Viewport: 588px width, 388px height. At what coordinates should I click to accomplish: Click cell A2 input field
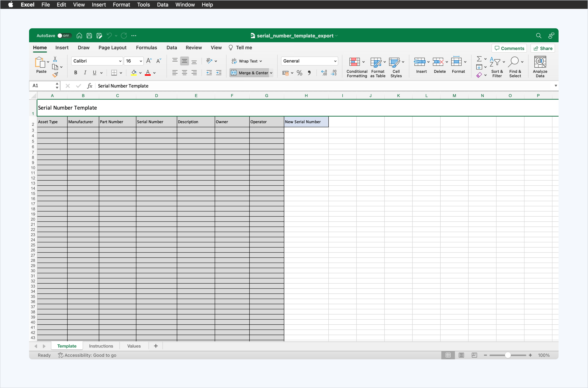pyautogui.click(x=52, y=122)
